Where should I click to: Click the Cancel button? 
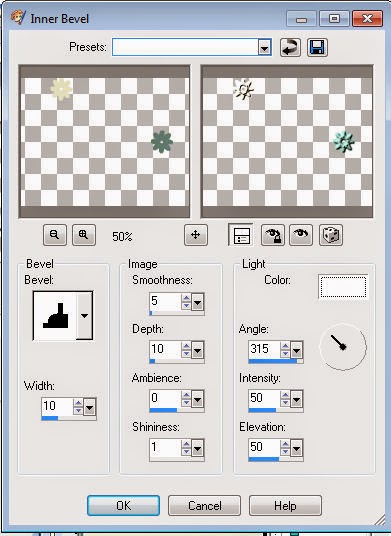tap(204, 505)
